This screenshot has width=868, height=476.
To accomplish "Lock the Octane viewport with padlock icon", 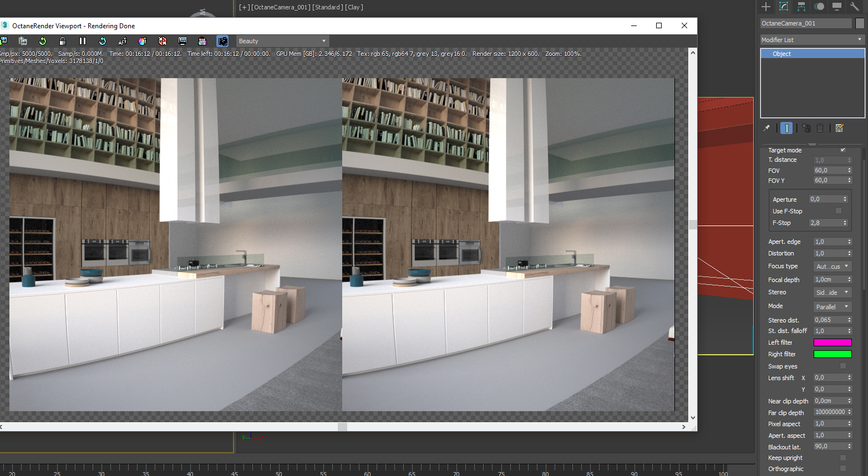I will (63, 41).
